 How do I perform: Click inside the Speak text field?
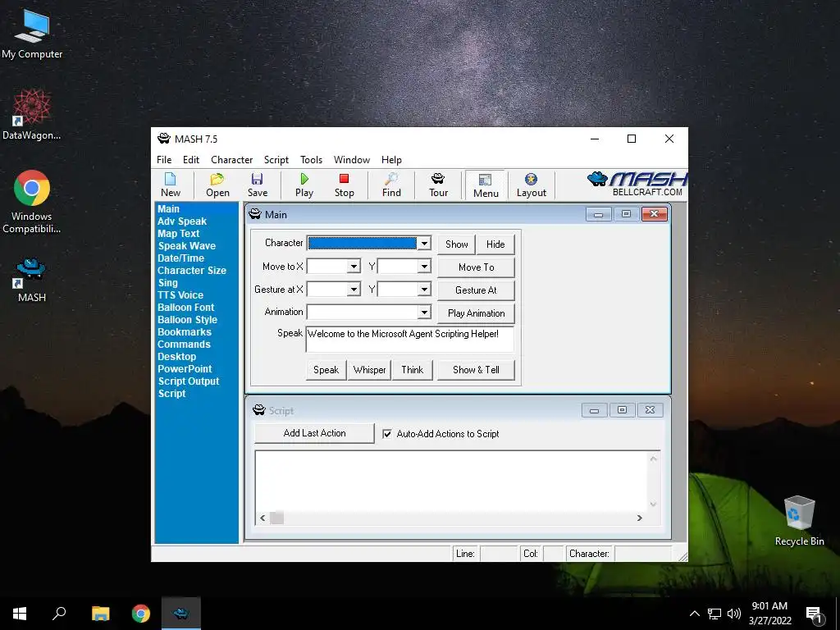coord(410,339)
